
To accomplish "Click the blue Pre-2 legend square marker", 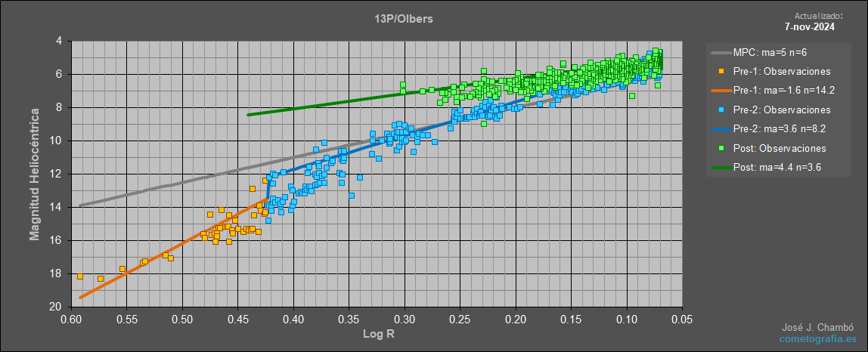I will pos(721,110).
